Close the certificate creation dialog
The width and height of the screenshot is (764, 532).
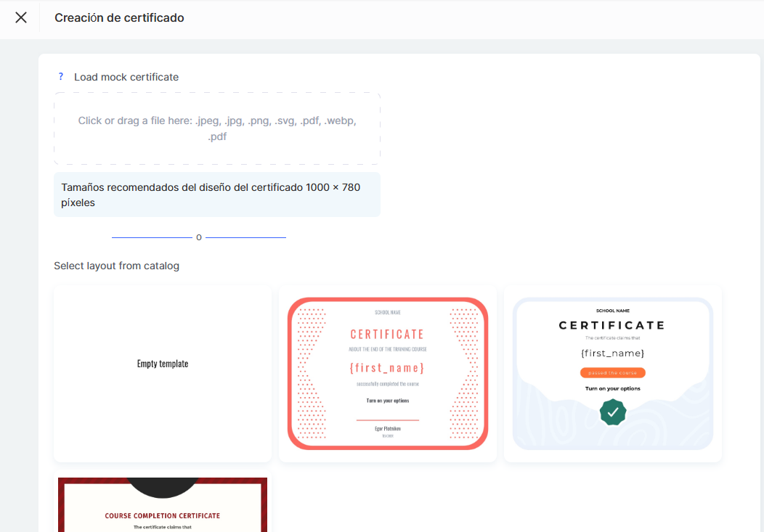pyautogui.click(x=21, y=17)
